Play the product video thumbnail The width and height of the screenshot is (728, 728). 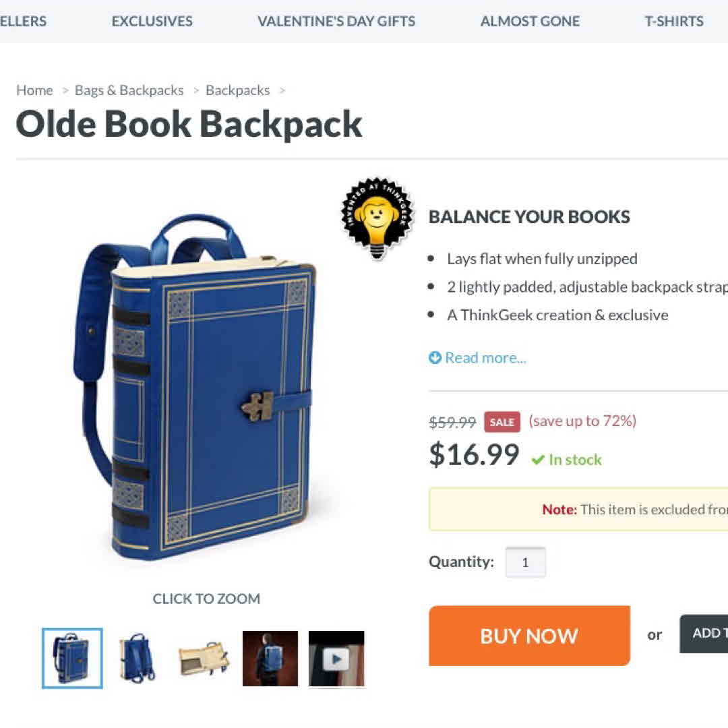click(x=336, y=659)
